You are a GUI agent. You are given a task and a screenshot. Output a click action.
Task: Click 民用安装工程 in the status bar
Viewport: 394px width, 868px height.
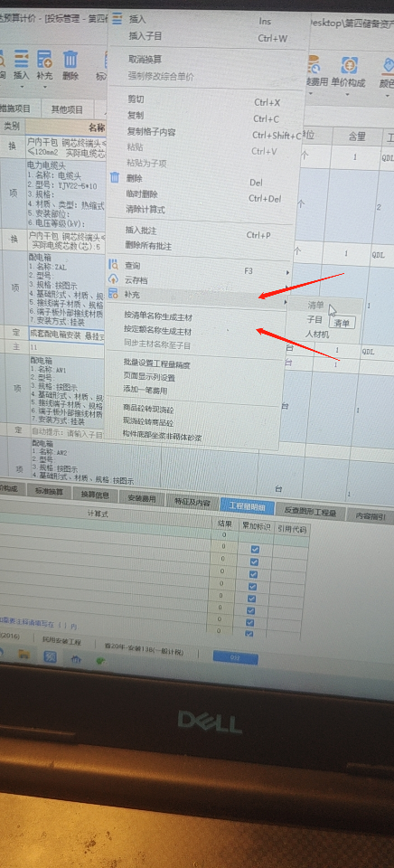[62, 642]
